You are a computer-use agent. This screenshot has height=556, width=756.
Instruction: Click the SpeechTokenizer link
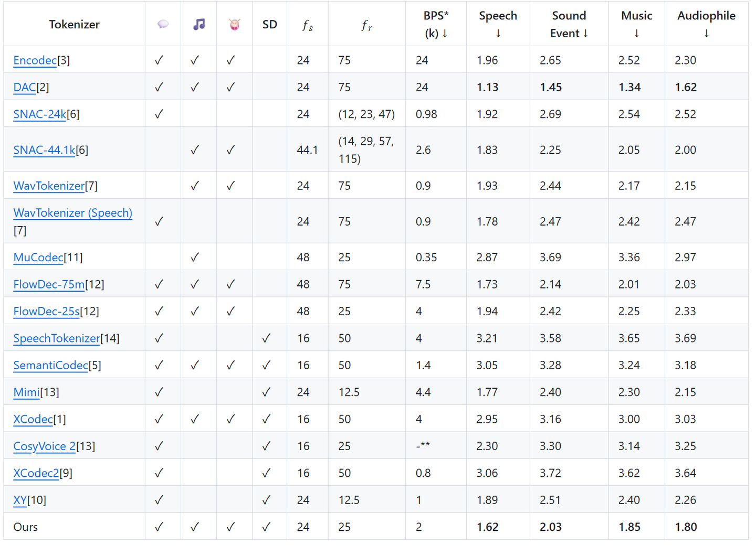pos(57,338)
